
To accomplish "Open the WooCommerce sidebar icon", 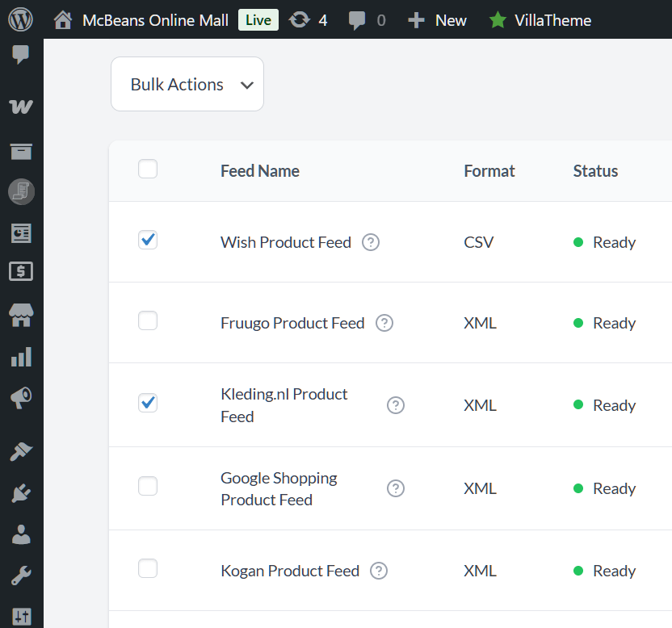I will (20, 106).
